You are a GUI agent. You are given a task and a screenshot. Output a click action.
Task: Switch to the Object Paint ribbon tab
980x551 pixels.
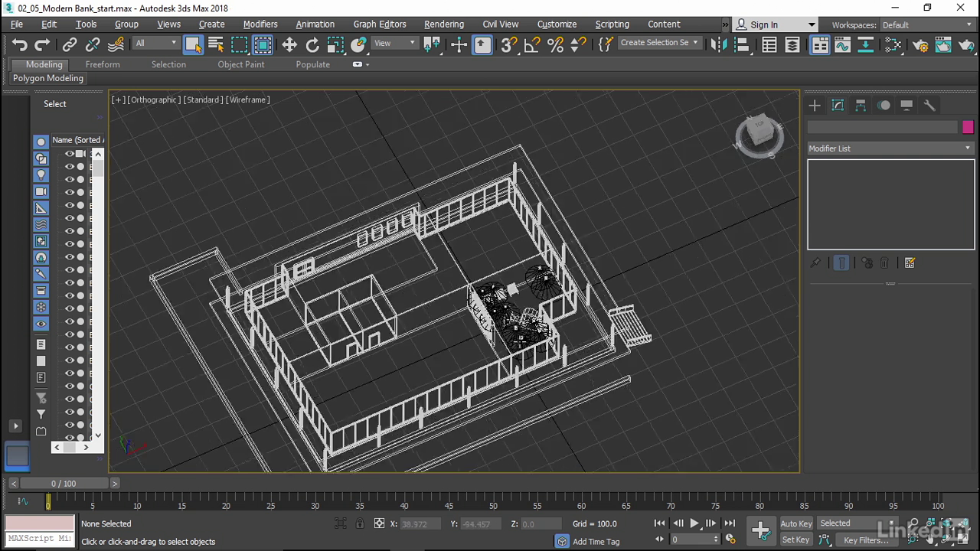(x=241, y=64)
